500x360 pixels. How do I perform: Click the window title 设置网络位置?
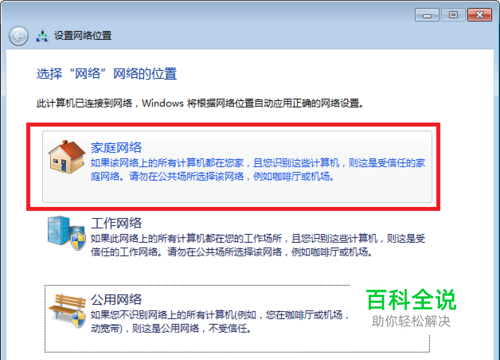[83, 36]
